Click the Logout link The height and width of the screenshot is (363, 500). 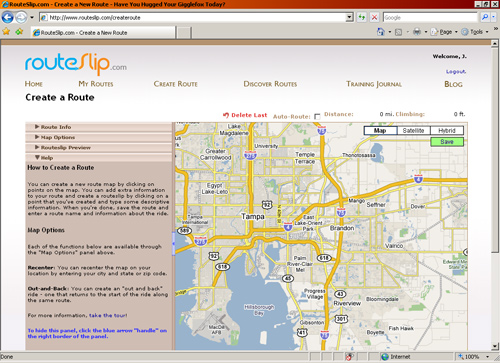[x=456, y=72]
